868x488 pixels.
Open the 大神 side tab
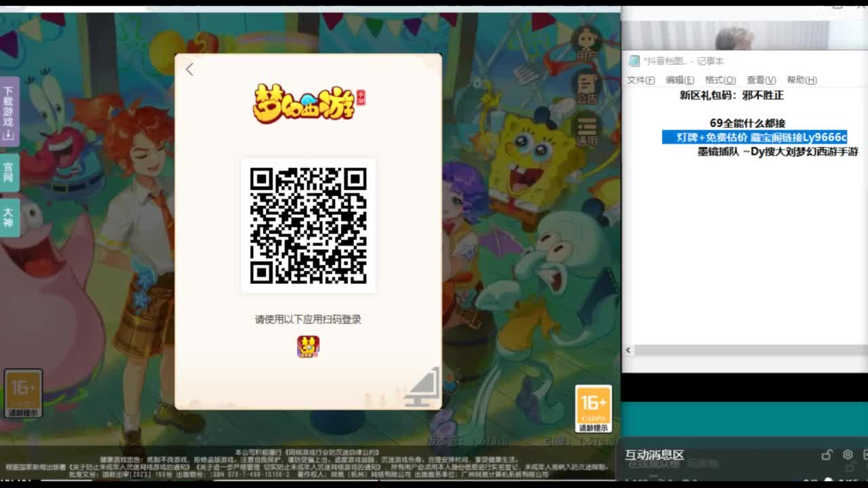[x=9, y=218]
